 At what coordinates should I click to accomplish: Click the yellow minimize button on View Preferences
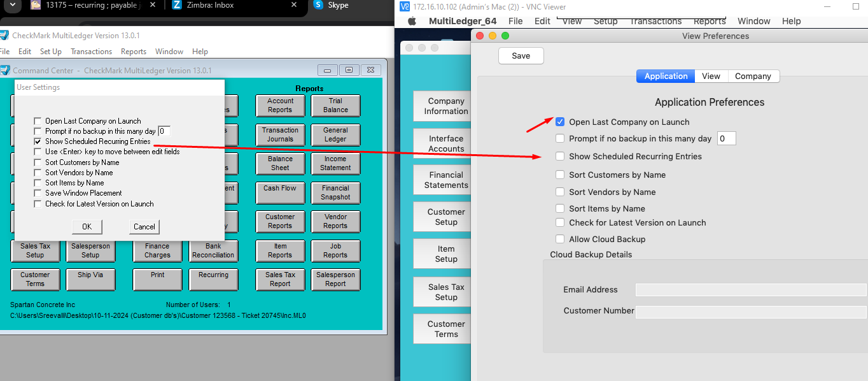pyautogui.click(x=493, y=36)
